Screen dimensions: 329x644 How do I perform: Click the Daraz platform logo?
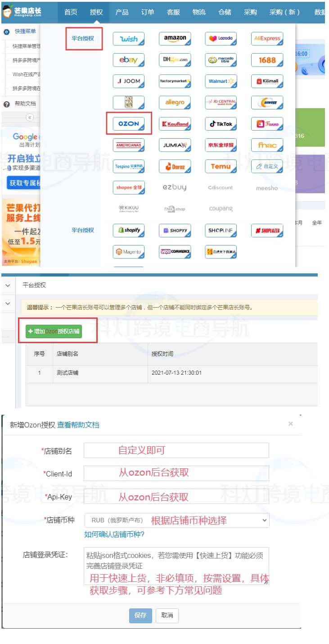click(x=175, y=166)
